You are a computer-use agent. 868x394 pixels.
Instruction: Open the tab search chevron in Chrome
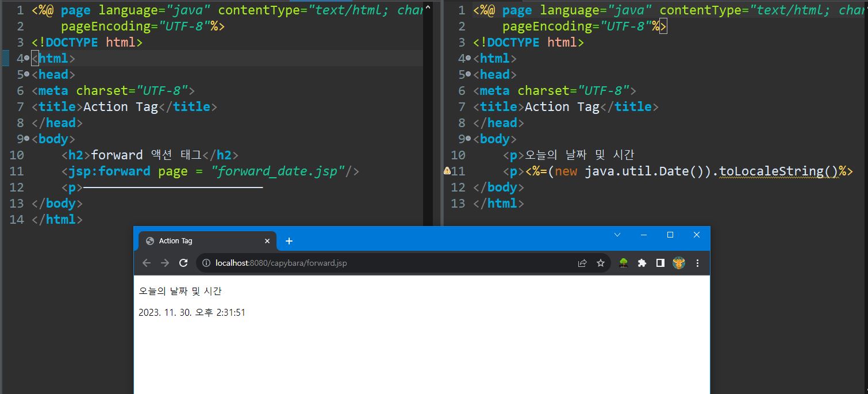(617, 235)
